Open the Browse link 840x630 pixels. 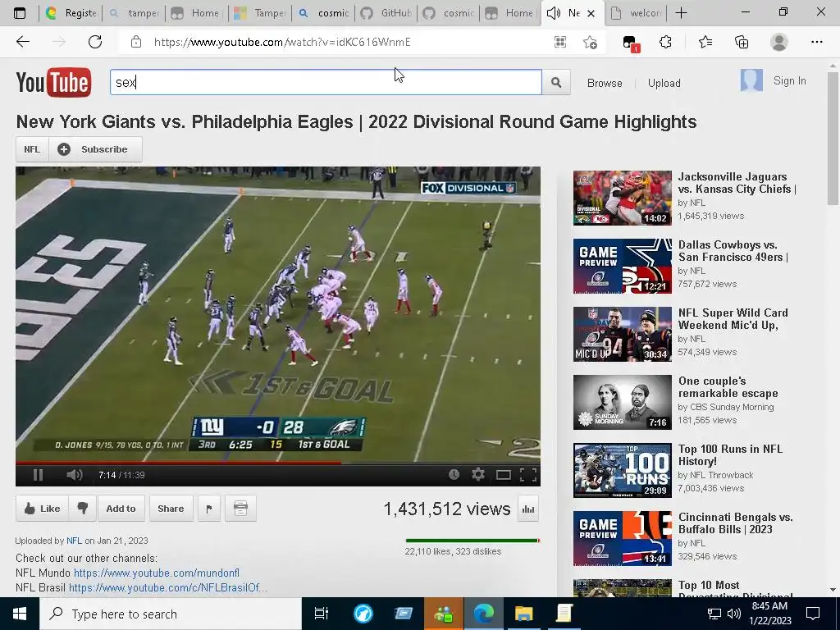pos(605,83)
